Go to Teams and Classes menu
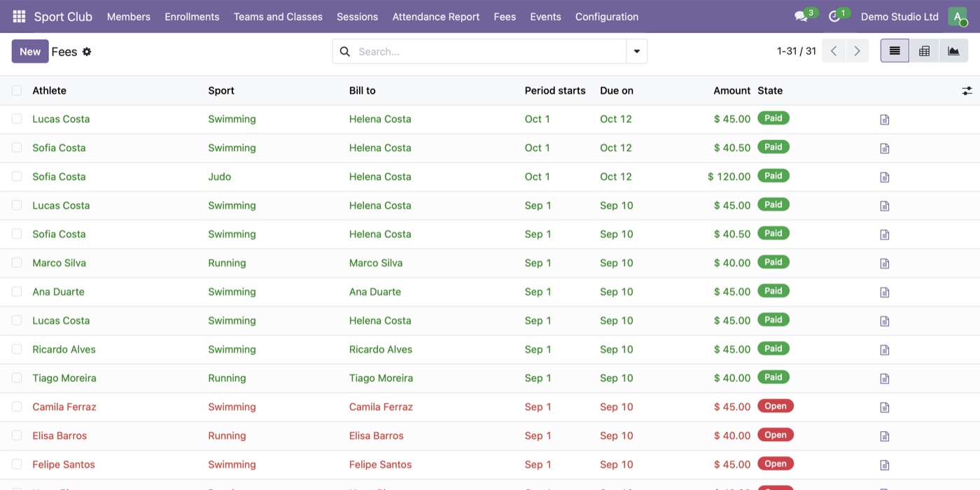This screenshot has width=980, height=490. pyautogui.click(x=278, y=16)
